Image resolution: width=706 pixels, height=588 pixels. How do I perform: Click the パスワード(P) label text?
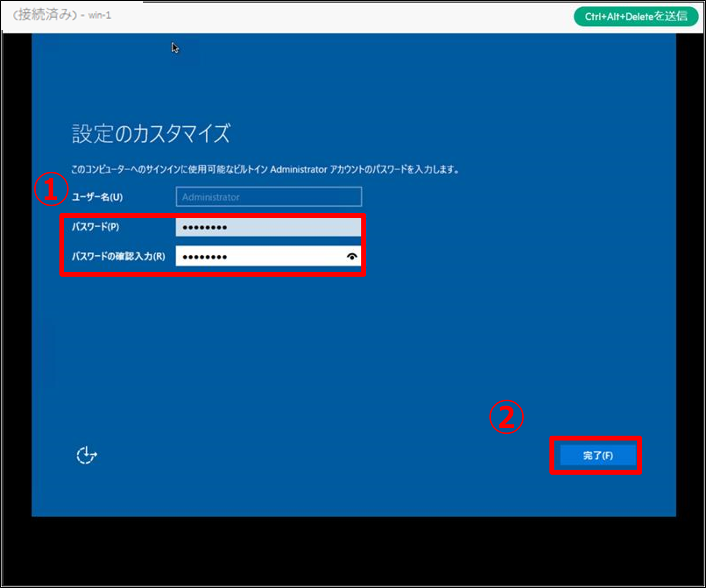click(95, 227)
